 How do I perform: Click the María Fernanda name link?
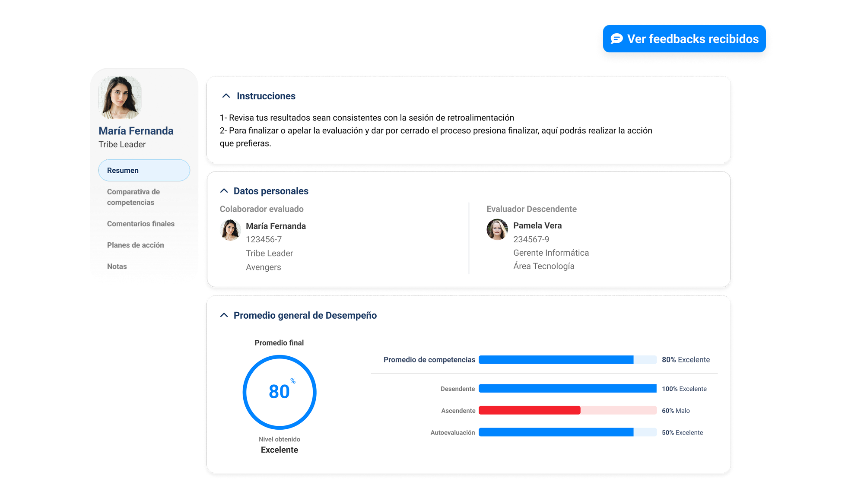click(136, 130)
